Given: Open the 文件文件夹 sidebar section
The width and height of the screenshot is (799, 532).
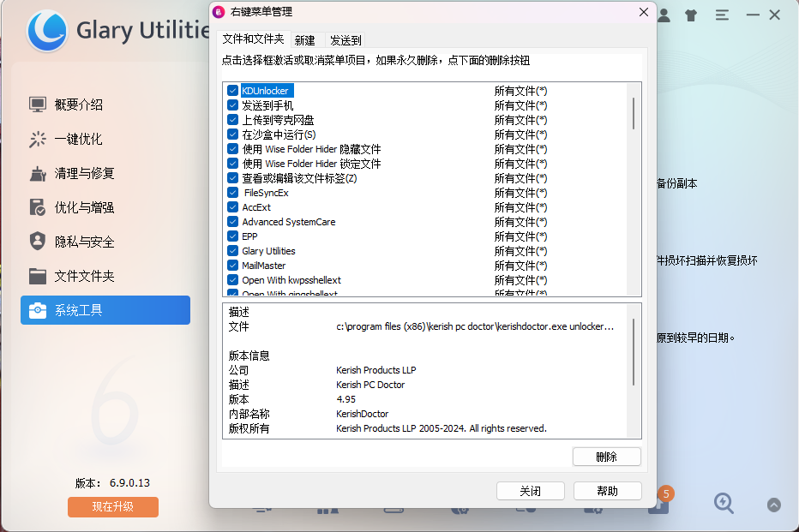Looking at the screenshot, I should tap(105, 276).
